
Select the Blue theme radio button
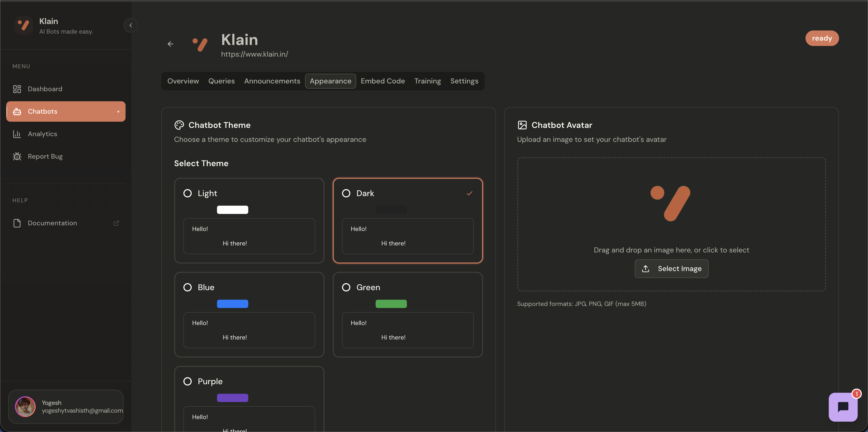click(188, 287)
